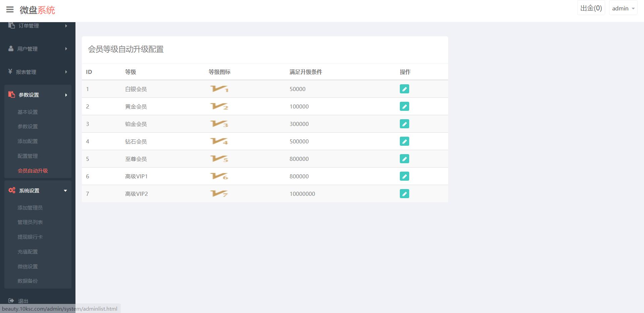Open 参数设置 submenu item
Screen dimensions: 644x313
[28, 127]
